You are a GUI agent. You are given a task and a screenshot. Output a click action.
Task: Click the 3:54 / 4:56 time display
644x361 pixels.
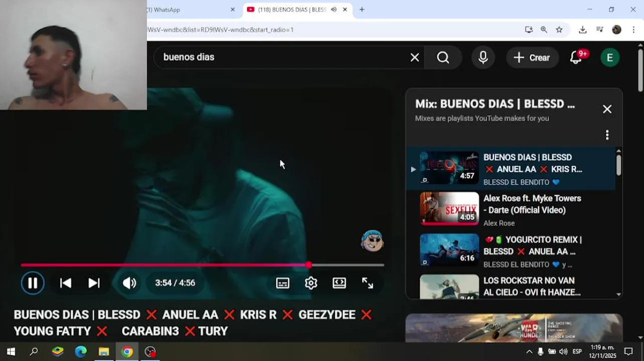click(175, 283)
